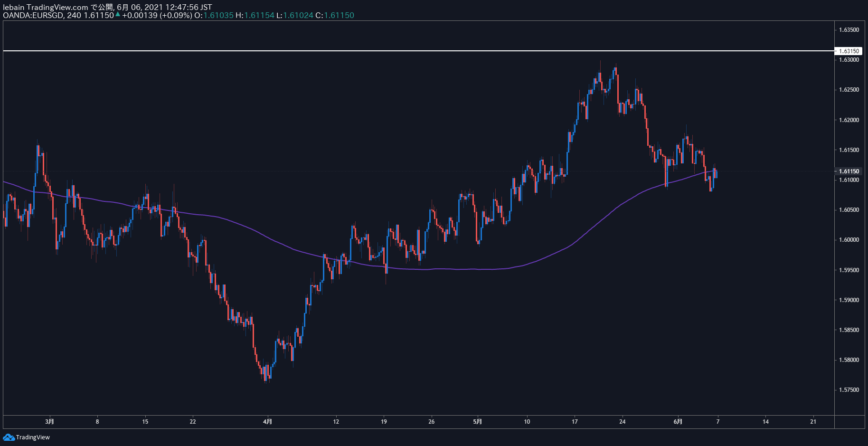The image size is (868, 446).
Task: Click the publish header text with lebain TradingView.com
Action: pyautogui.click(x=108, y=7)
